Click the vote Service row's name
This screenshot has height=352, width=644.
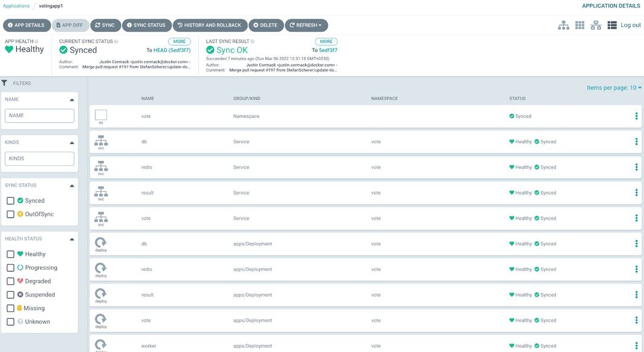pos(146,218)
